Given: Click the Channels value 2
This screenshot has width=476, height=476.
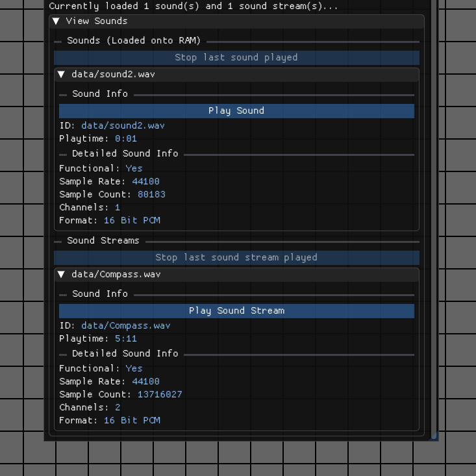Looking at the screenshot, I should [118, 407].
